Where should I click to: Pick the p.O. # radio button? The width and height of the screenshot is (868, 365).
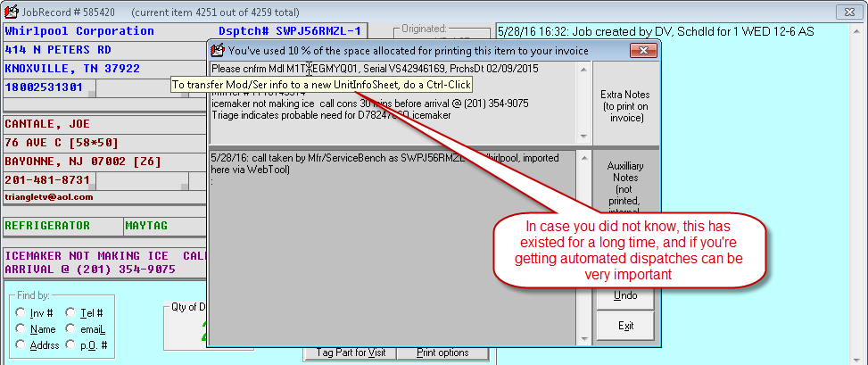(71, 344)
